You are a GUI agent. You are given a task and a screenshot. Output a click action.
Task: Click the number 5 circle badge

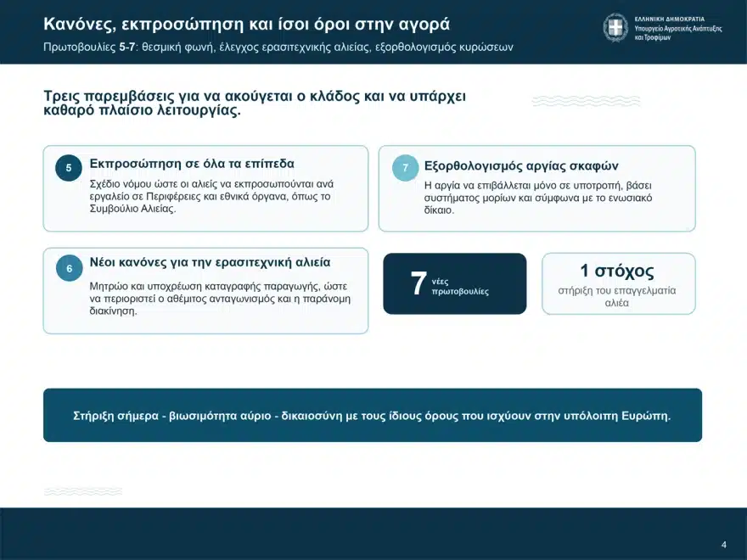[69, 168]
